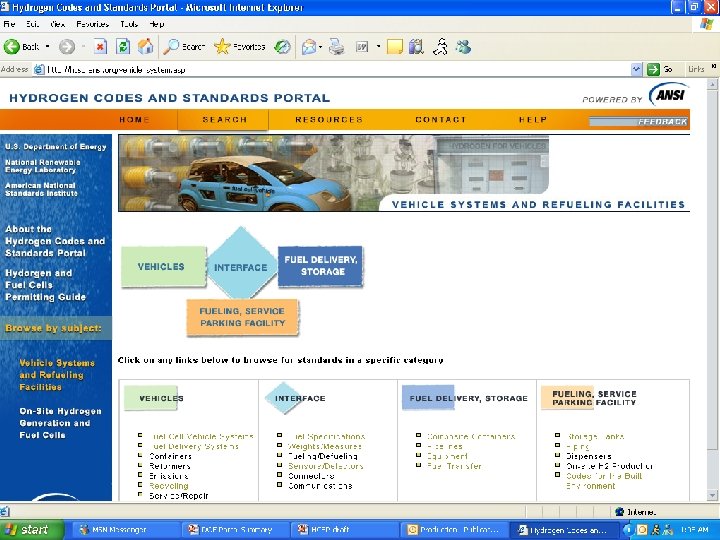Image resolution: width=720 pixels, height=540 pixels.
Task: Open Fueling/Defueling link under Interface
Action: (322, 456)
